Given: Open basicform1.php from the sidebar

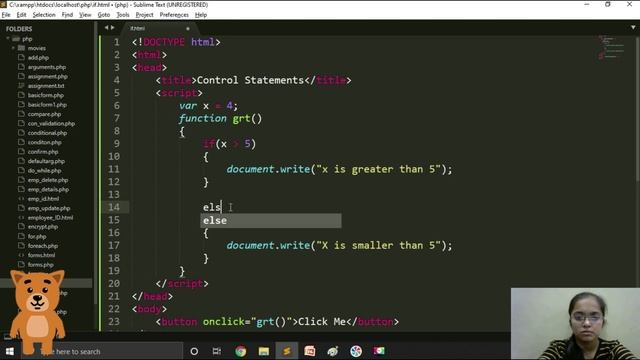Looking at the screenshot, I should click(47, 104).
